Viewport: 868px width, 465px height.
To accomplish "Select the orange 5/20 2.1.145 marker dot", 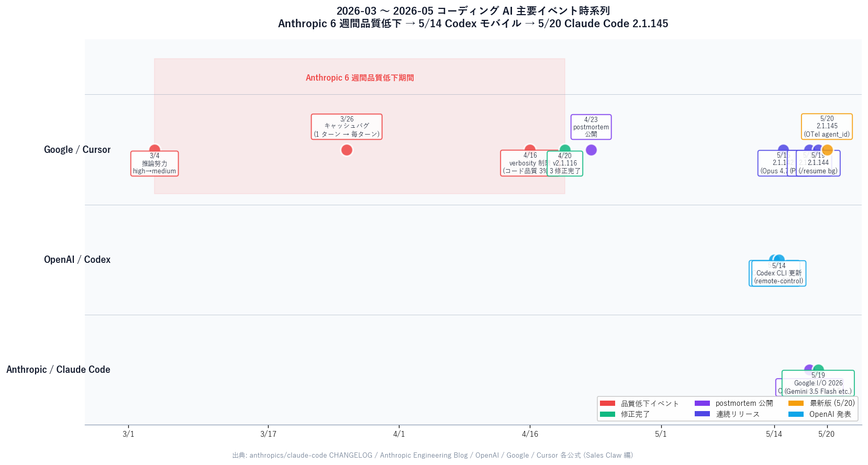I will pyautogui.click(x=827, y=150).
